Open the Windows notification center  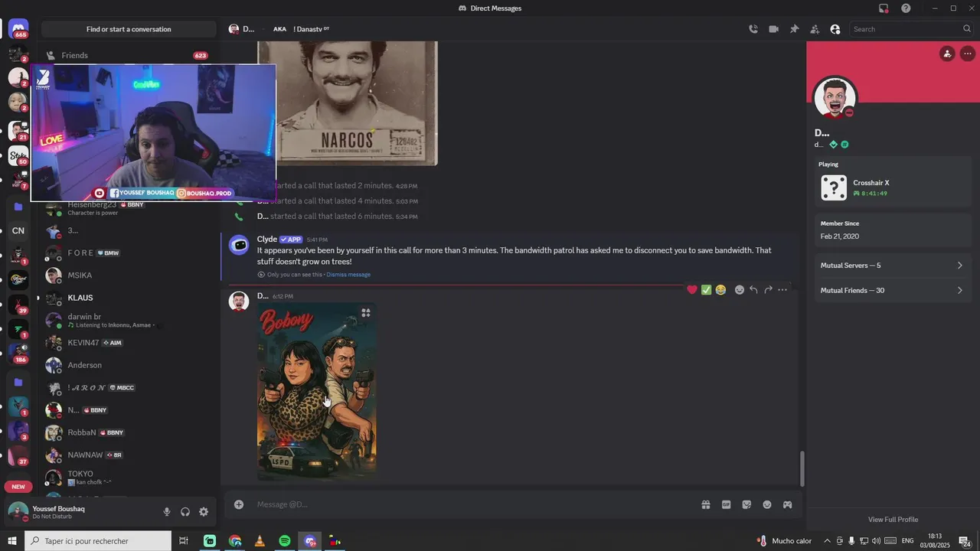pos(966,541)
